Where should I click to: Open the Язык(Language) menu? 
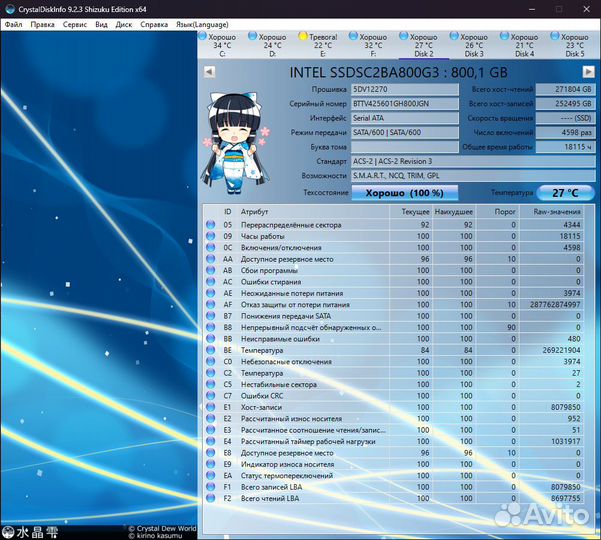(x=203, y=23)
